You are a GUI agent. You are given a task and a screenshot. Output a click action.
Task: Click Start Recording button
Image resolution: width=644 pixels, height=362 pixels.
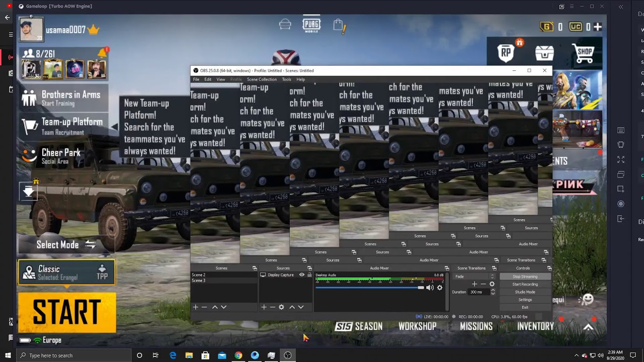click(525, 284)
